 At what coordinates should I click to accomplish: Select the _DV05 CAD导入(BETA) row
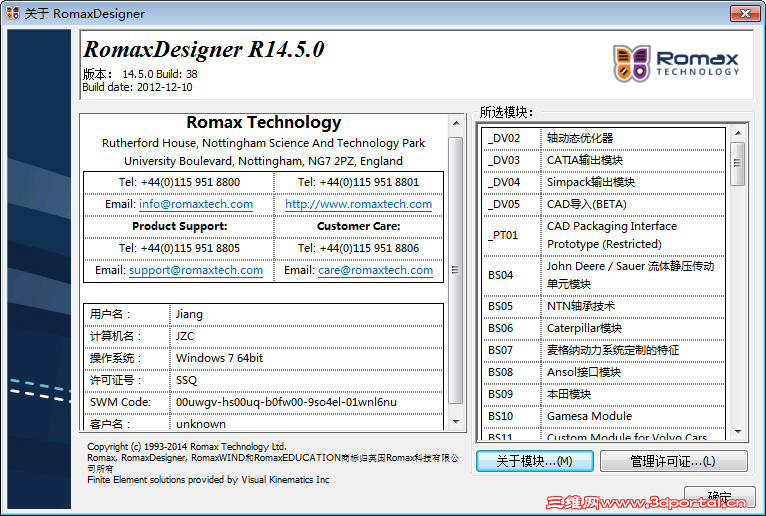coord(604,204)
